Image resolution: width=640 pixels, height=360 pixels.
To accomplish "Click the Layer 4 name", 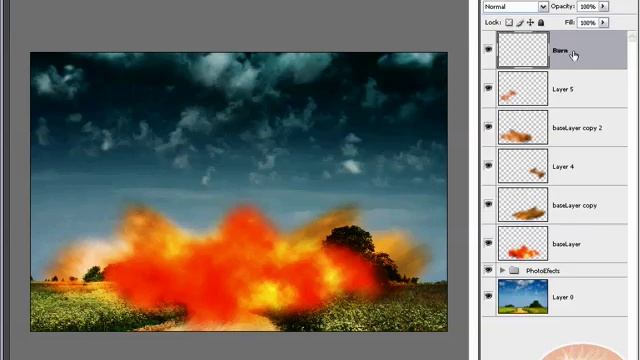I will pyautogui.click(x=563, y=167).
